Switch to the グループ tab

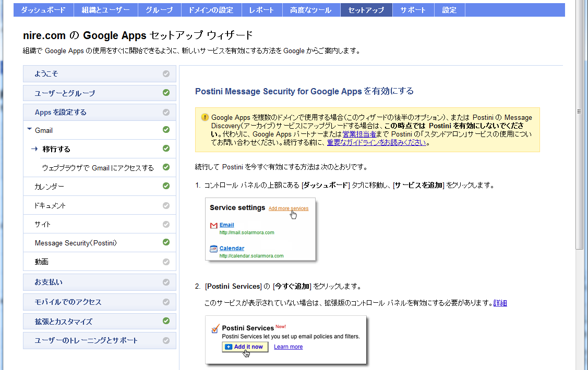coord(159,10)
